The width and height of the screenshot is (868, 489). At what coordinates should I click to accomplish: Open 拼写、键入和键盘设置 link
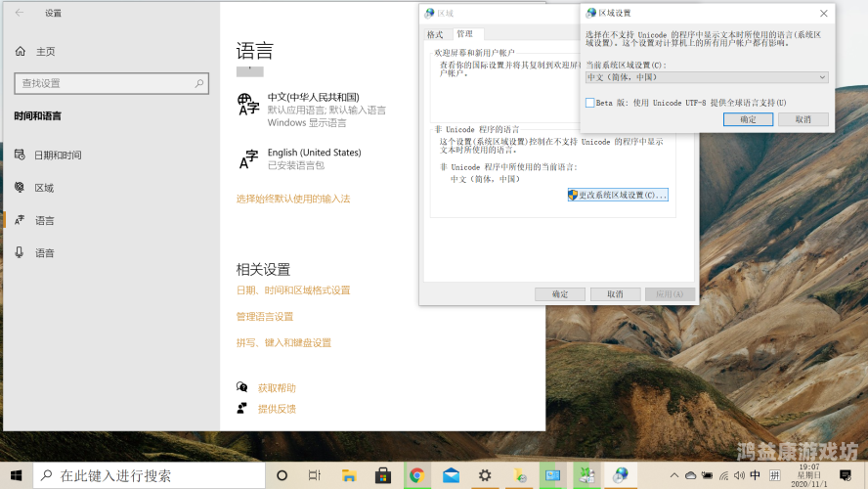[283, 343]
